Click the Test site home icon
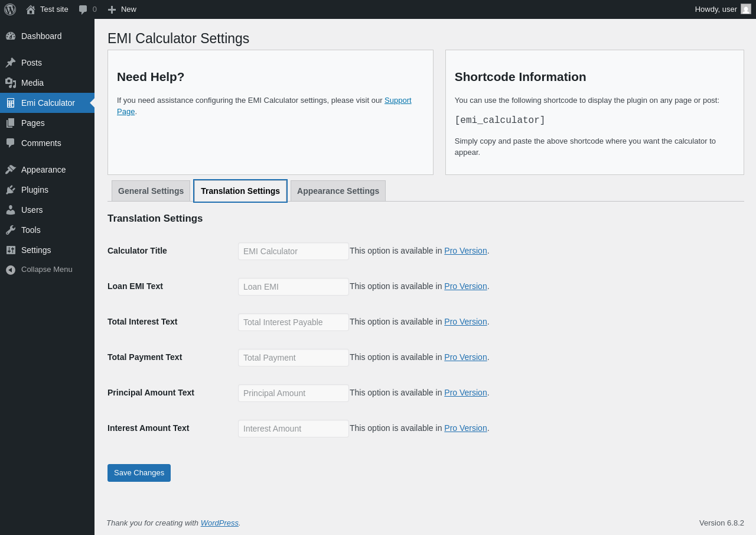 coord(31,9)
